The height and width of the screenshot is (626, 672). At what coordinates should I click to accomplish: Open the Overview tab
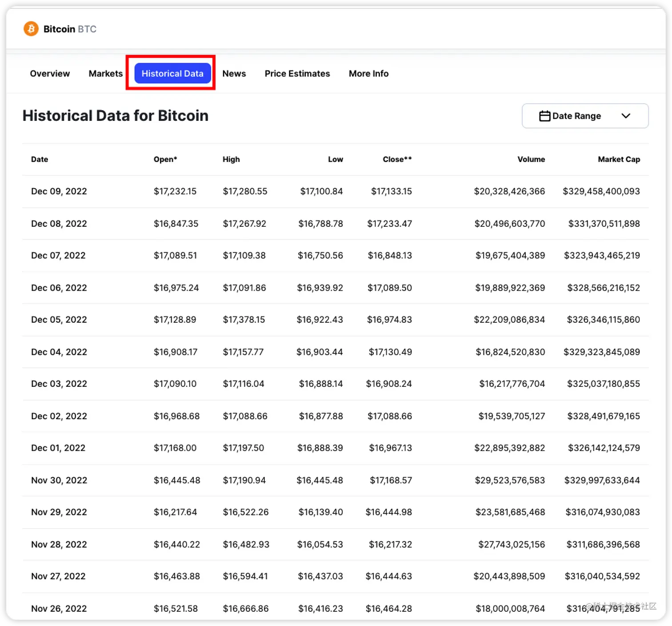coord(50,73)
